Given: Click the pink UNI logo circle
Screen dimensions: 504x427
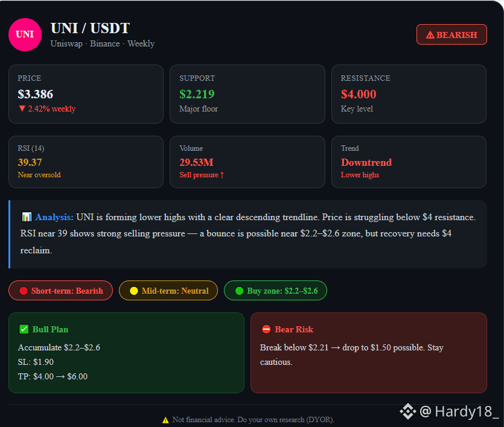Looking at the screenshot, I should click(25, 34).
